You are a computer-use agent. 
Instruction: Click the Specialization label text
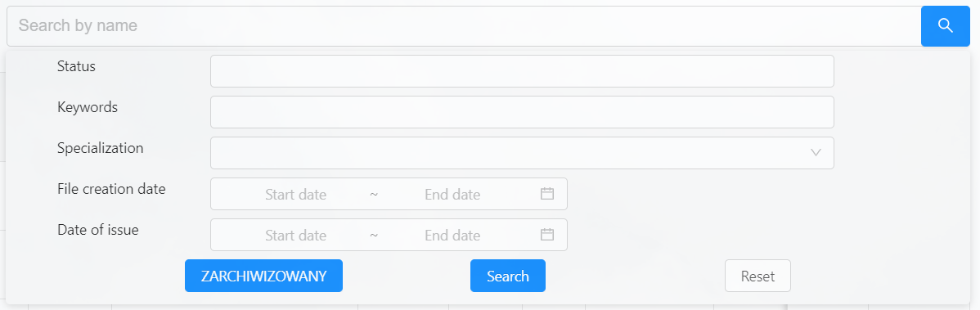pyautogui.click(x=100, y=148)
